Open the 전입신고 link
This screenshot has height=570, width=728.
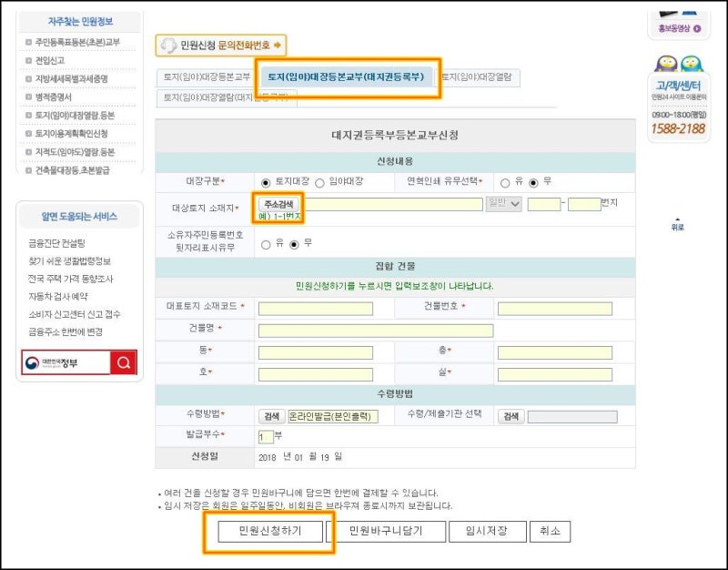[50, 60]
